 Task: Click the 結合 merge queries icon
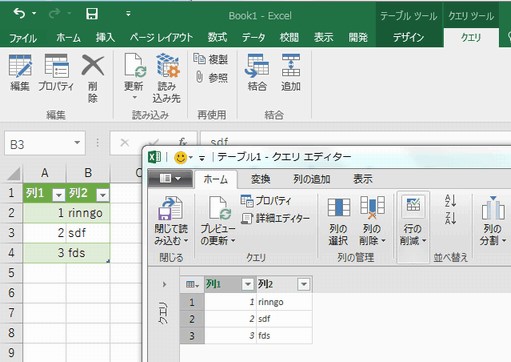pos(257,66)
